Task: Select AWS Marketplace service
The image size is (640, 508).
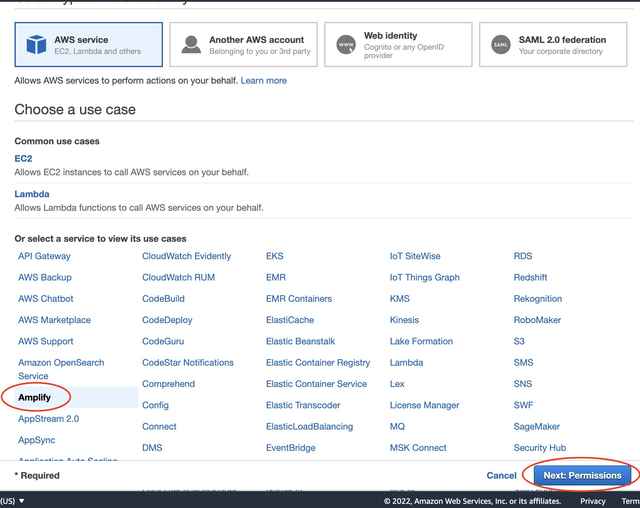Action: coord(54,320)
